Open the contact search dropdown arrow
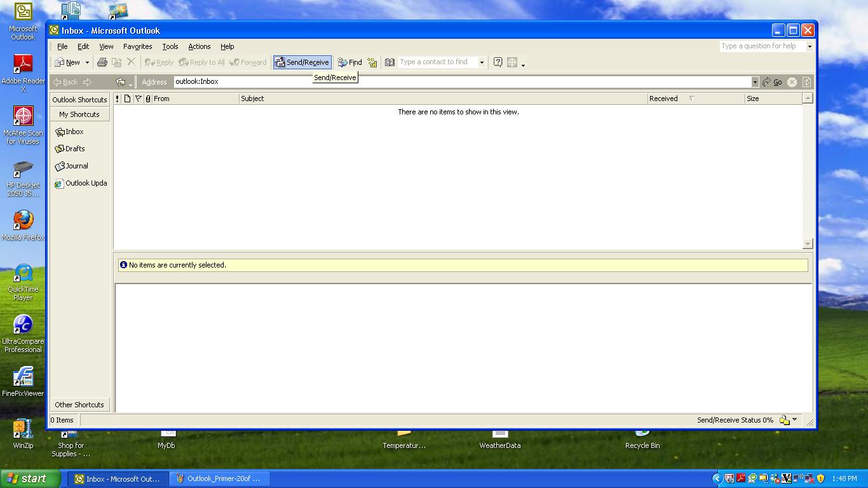The height and width of the screenshot is (488, 868). (x=482, y=62)
